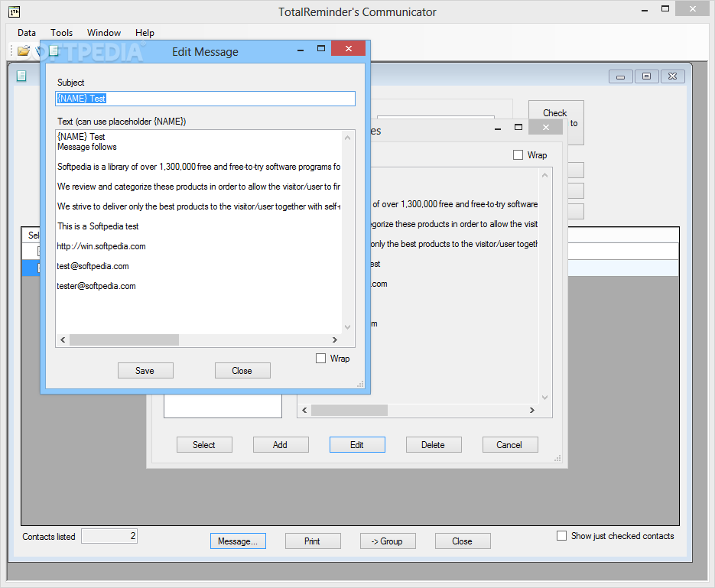Click scroll-up arrow in messages dialog preview
This screenshot has width=715, height=588.
pyautogui.click(x=545, y=175)
